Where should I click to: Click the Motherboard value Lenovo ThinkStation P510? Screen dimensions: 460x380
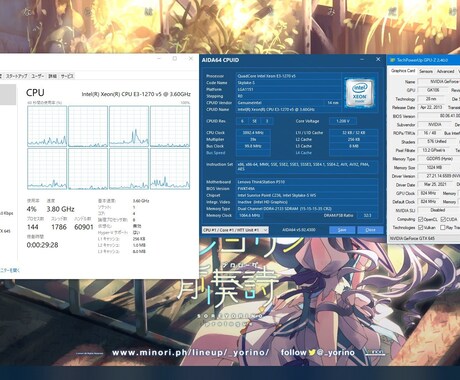[x=307, y=182]
